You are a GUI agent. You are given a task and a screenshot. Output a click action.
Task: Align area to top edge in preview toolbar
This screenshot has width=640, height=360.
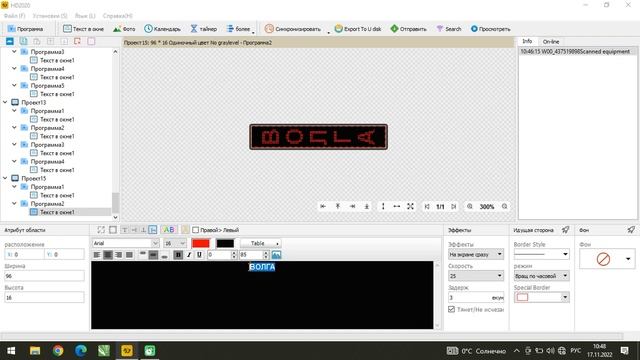click(x=338, y=207)
